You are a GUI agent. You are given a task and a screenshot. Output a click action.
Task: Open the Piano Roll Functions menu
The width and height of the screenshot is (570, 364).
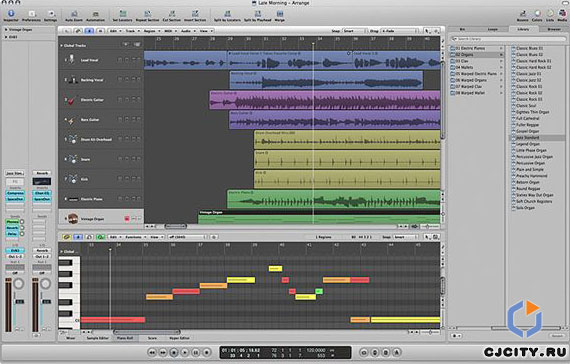point(135,237)
